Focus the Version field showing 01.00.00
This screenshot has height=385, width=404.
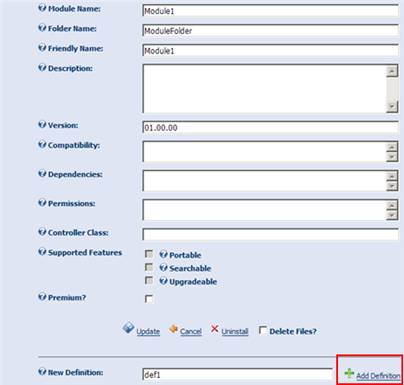click(x=270, y=127)
